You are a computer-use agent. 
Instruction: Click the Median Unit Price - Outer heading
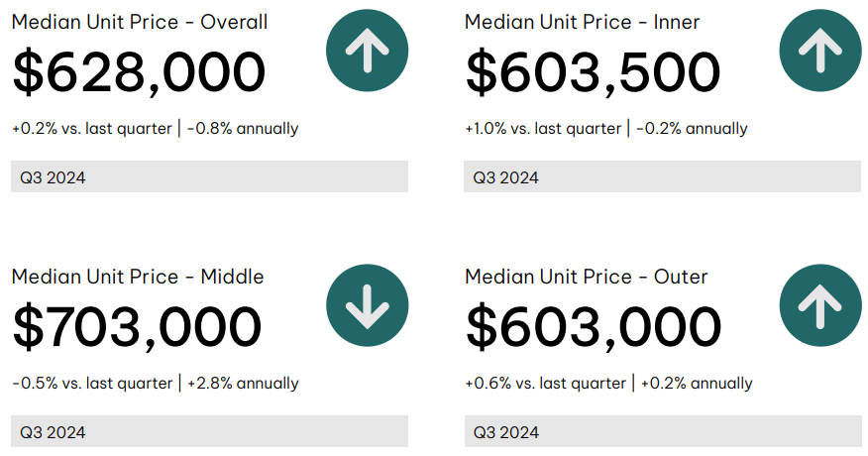pyautogui.click(x=587, y=277)
